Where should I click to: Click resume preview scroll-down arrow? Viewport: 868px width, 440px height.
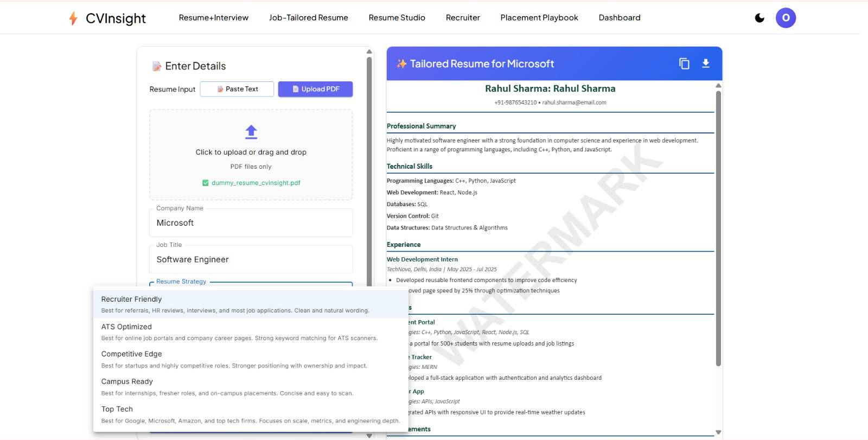point(718,432)
